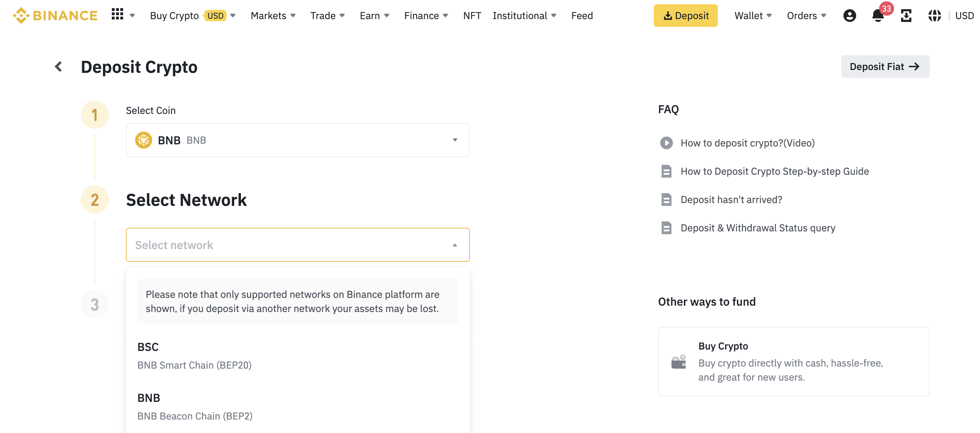Click the Binance logo icon

18,15
